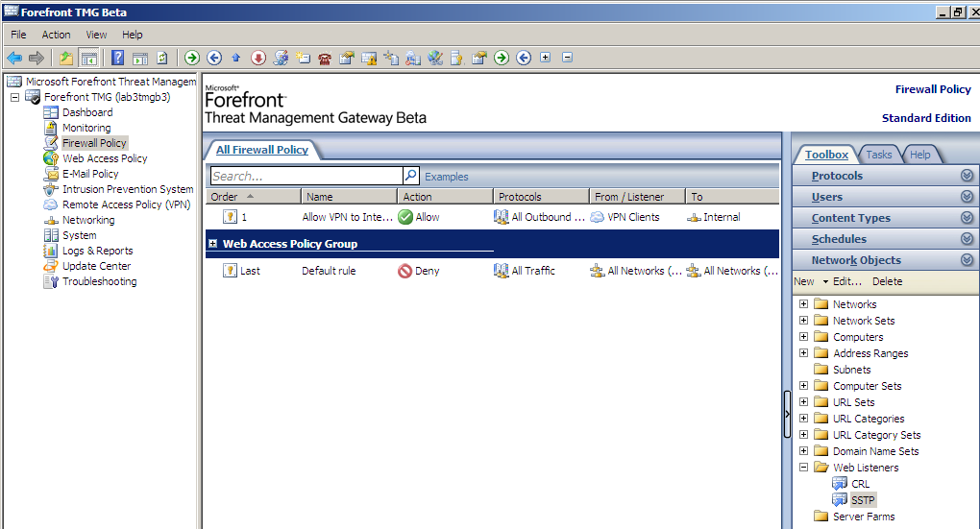
Task: Expand the Users toolbox section chevron
Action: pos(967,197)
